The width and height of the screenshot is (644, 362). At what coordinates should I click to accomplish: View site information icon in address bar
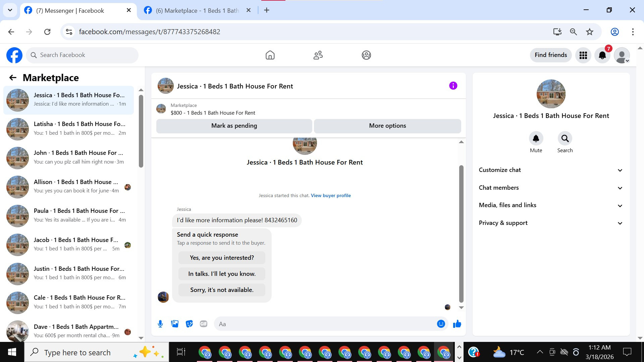point(69,32)
